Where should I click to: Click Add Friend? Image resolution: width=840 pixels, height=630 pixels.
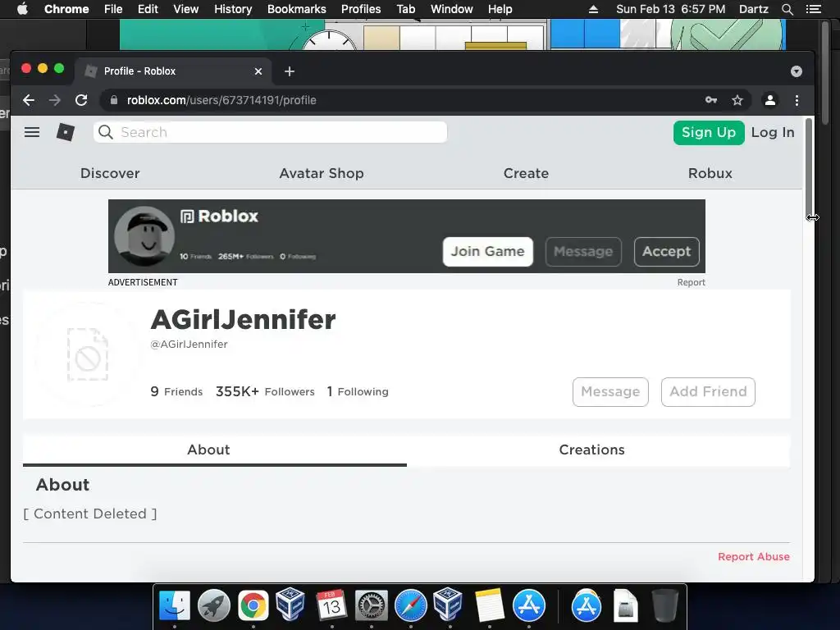coord(708,391)
